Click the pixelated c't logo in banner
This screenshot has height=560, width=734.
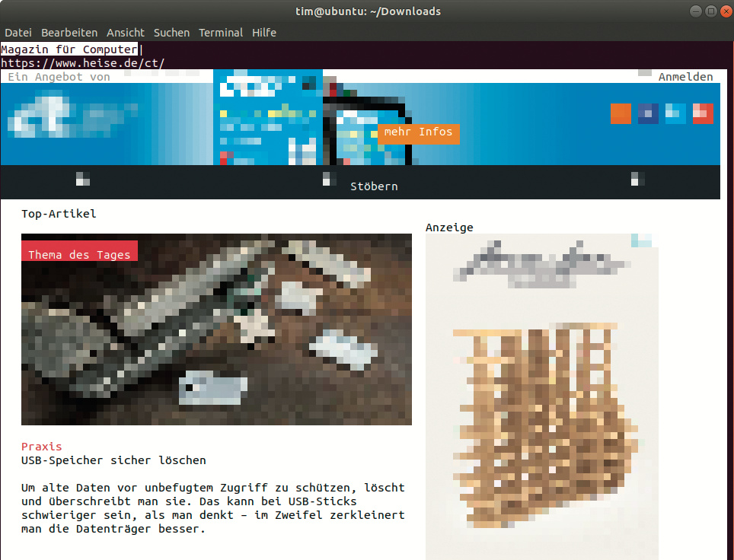[x=69, y=120]
